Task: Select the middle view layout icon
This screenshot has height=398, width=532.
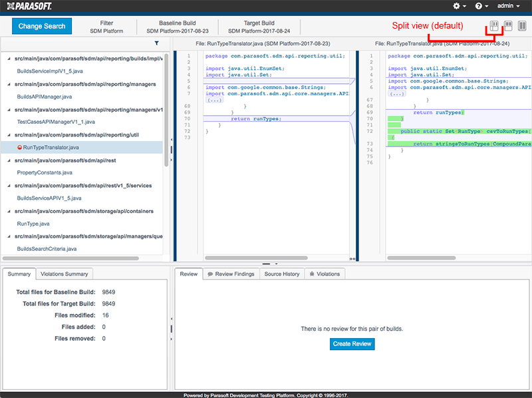Action: tap(508, 26)
